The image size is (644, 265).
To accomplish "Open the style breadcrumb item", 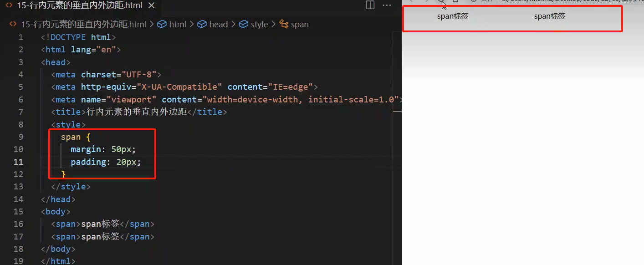I will [254, 24].
